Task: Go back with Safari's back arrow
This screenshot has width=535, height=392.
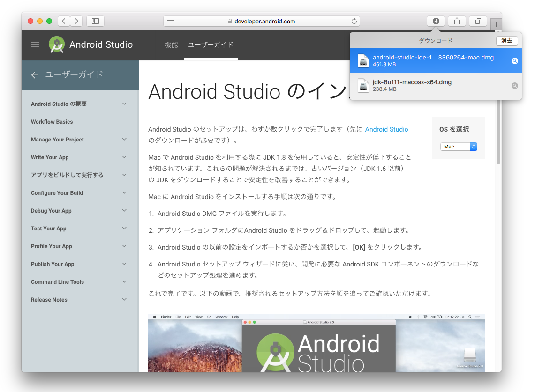Action: 64,21
